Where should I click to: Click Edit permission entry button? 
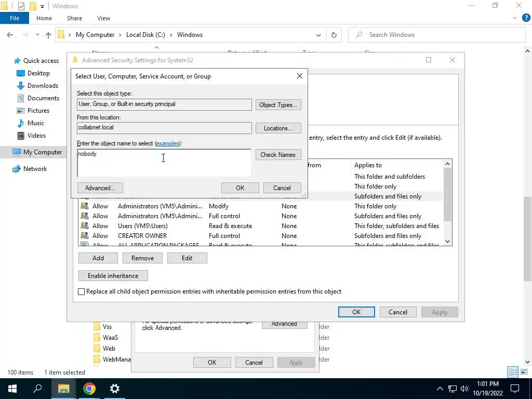tap(187, 258)
